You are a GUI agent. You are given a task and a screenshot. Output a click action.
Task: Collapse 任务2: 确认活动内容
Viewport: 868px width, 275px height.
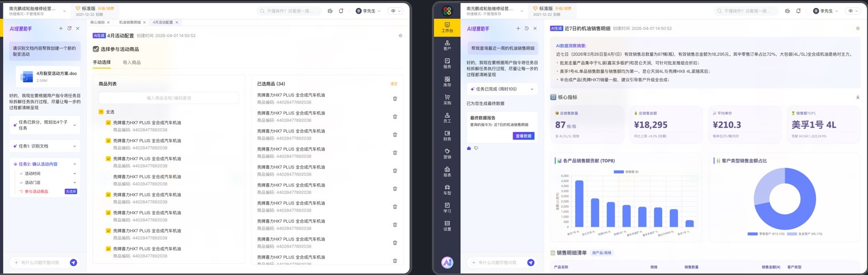click(x=75, y=164)
